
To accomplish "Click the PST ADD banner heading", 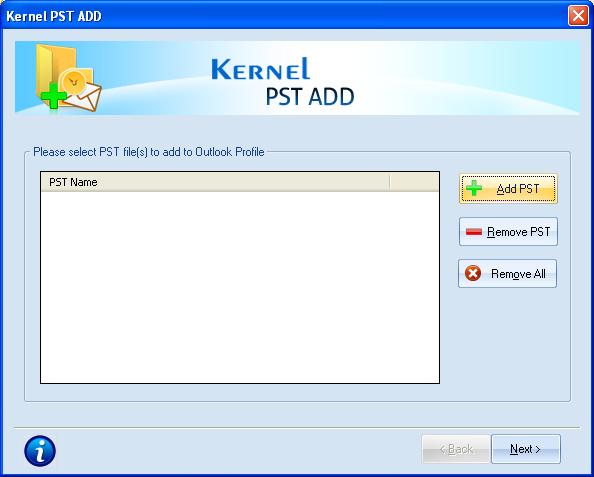I will click(310, 97).
